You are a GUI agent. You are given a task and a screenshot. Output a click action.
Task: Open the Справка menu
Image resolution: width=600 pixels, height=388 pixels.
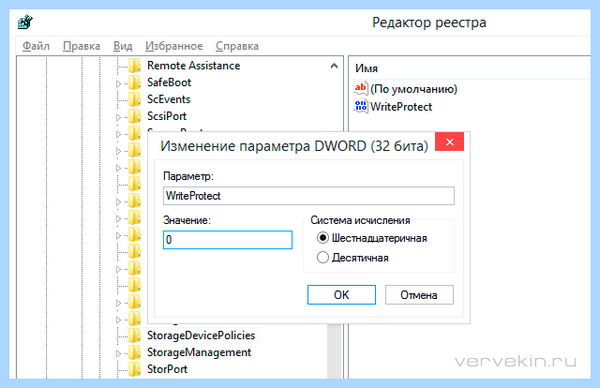[x=237, y=46]
